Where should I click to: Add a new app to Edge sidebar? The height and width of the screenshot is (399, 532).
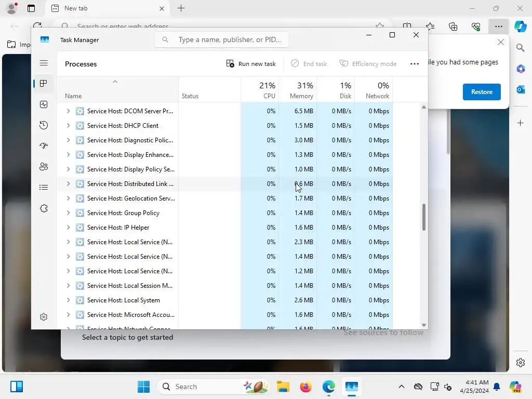point(520,123)
